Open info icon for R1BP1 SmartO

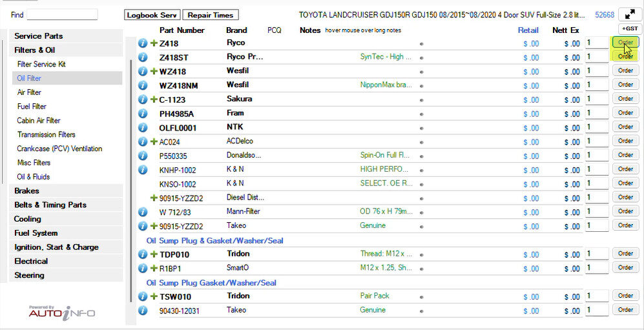[x=143, y=269]
